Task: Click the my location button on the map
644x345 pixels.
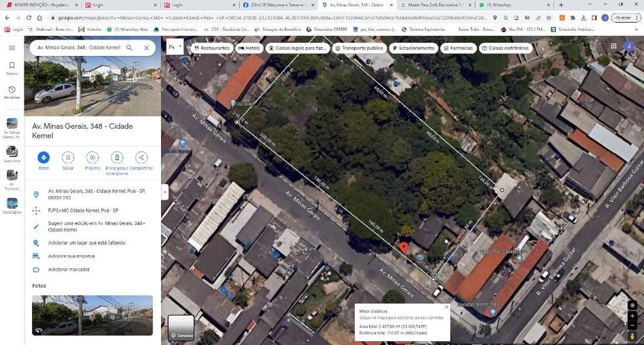Action: click(632, 305)
